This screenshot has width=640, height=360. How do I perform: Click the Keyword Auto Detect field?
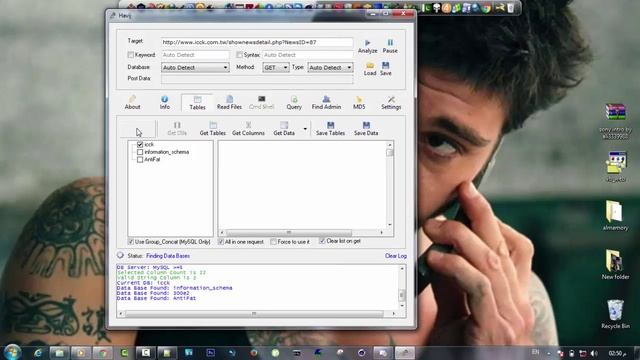tap(195, 55)
